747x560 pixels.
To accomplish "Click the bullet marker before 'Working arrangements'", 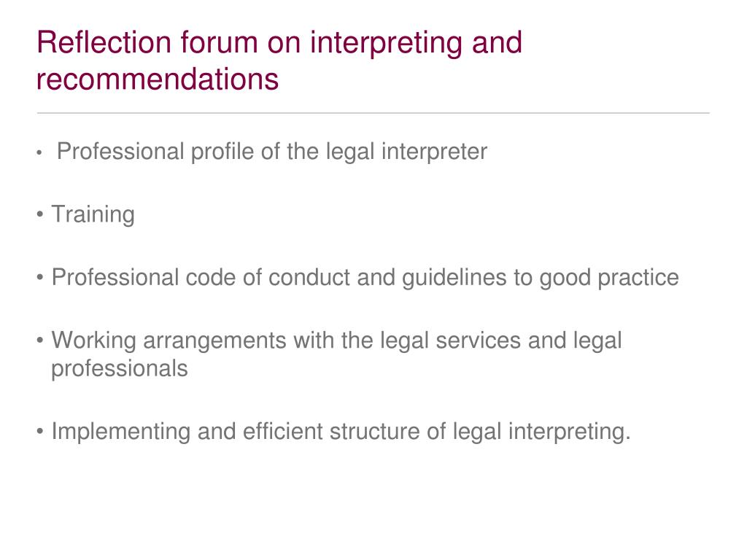I will click(40, 341).
